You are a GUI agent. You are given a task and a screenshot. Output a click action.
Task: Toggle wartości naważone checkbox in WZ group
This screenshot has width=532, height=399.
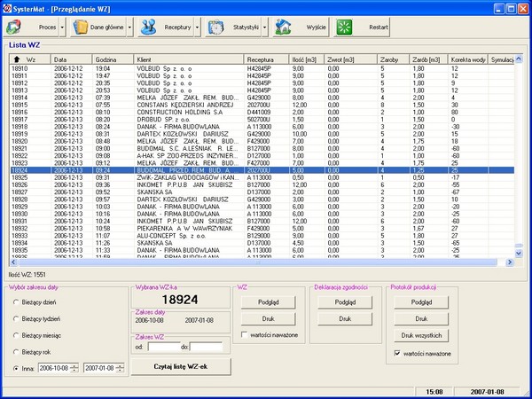[x=244, y=334]
